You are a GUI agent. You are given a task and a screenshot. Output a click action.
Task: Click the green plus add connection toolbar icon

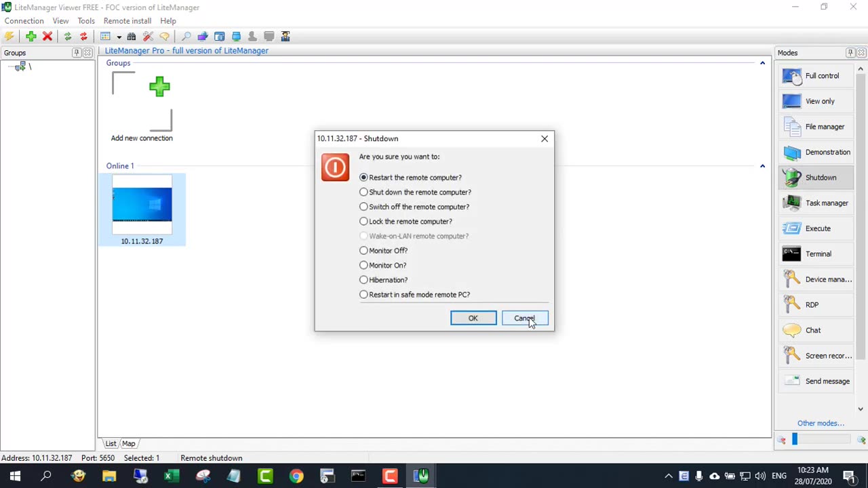pos(31,37)
